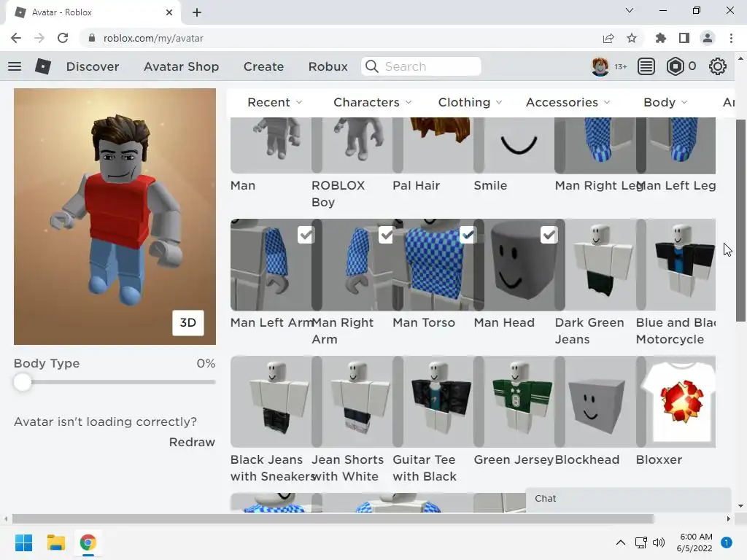Click in the Roblox search field
This screenshot has width=747, height=560.
coord(421,66)
